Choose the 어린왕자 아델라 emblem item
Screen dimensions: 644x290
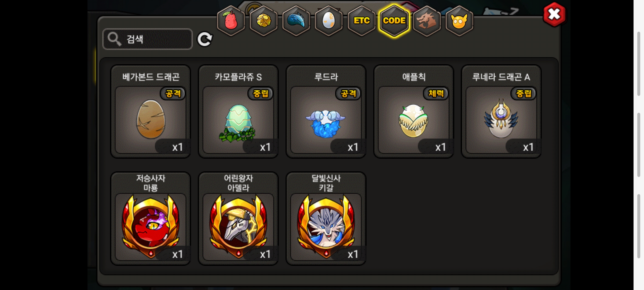coord(238,219)
